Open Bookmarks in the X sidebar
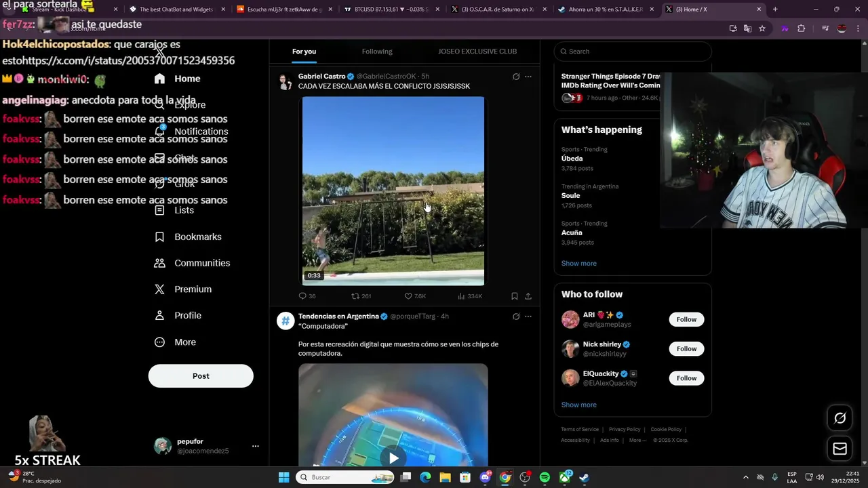This screenshot has width=868, height=488. (x=189, y=237)
